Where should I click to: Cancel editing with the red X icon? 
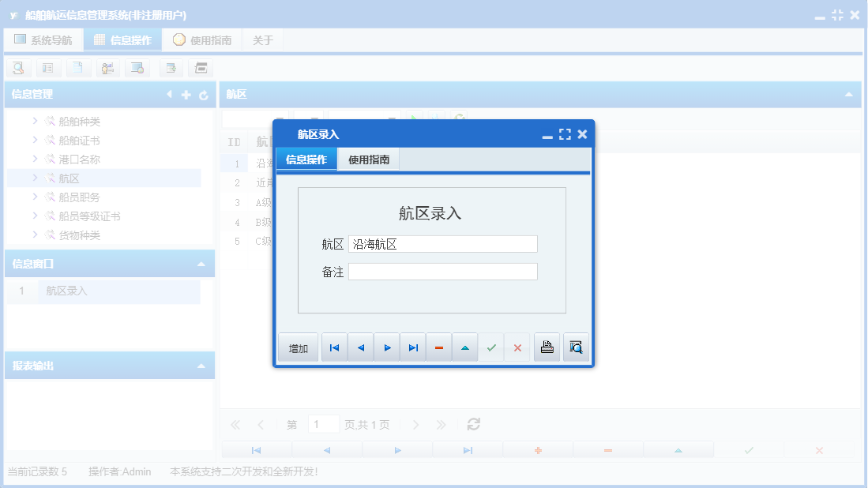[517, 347]
